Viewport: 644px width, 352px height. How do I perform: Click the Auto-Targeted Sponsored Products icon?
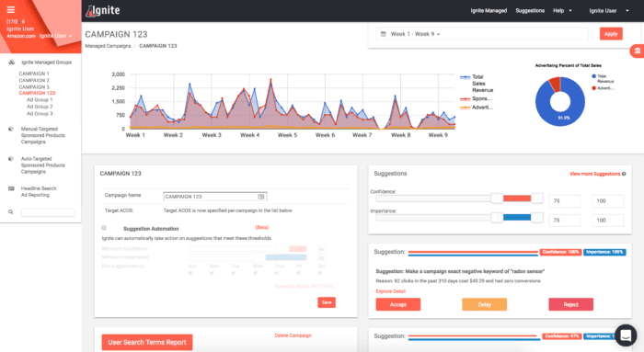(11, 159)
